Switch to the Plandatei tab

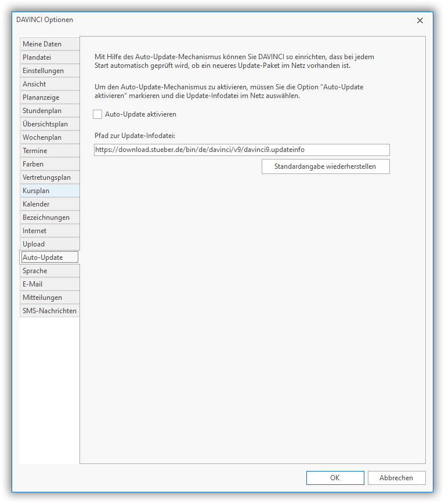coord(49,57)
